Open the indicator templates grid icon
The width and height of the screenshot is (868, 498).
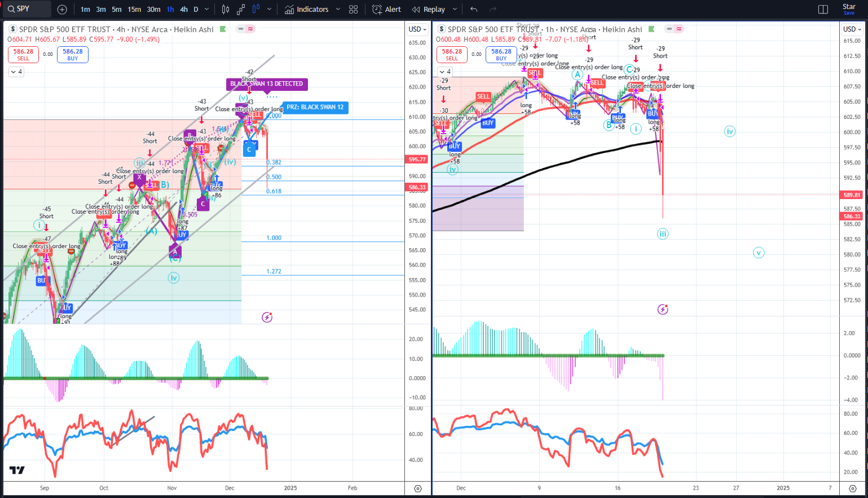point(354,9)
